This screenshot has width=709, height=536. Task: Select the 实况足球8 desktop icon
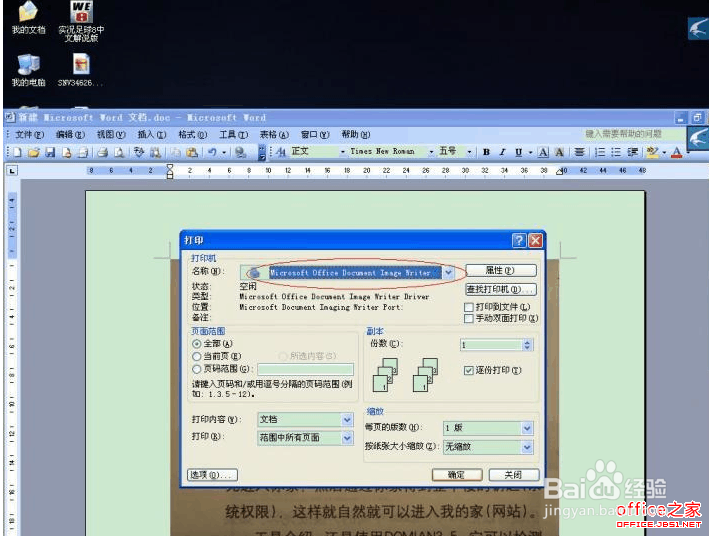click(81, 21)
